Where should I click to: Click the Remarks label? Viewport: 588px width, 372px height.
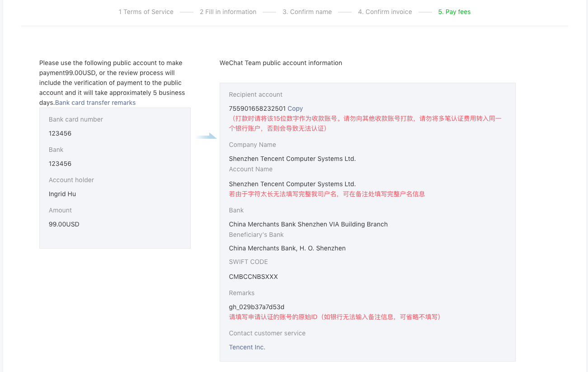[x=242, y=293]
